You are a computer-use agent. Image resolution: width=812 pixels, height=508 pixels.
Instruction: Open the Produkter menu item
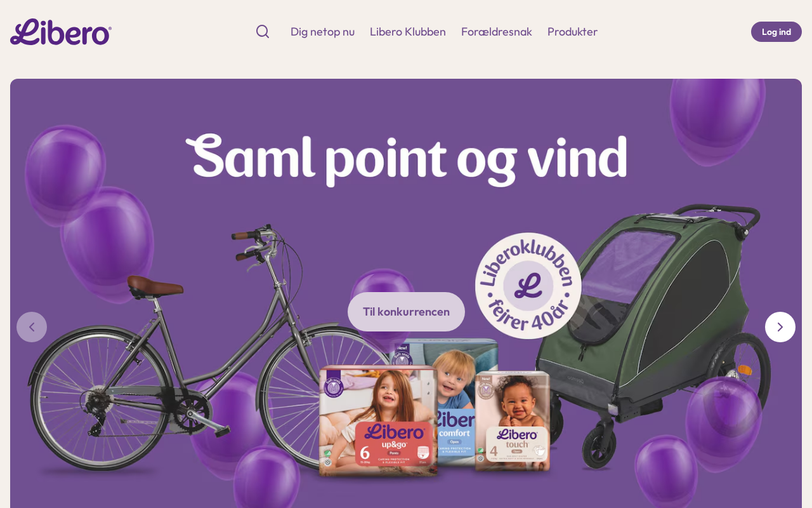[572, 32]
